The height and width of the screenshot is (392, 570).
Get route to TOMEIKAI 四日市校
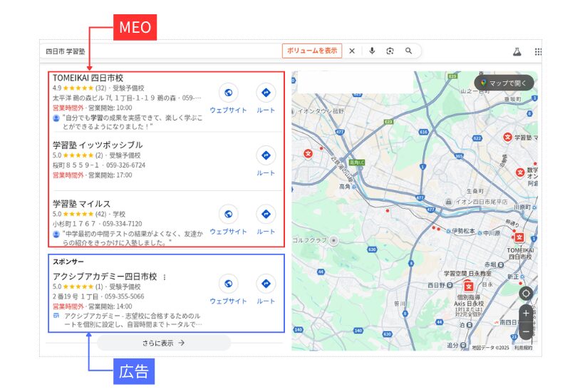coord(266,93)
